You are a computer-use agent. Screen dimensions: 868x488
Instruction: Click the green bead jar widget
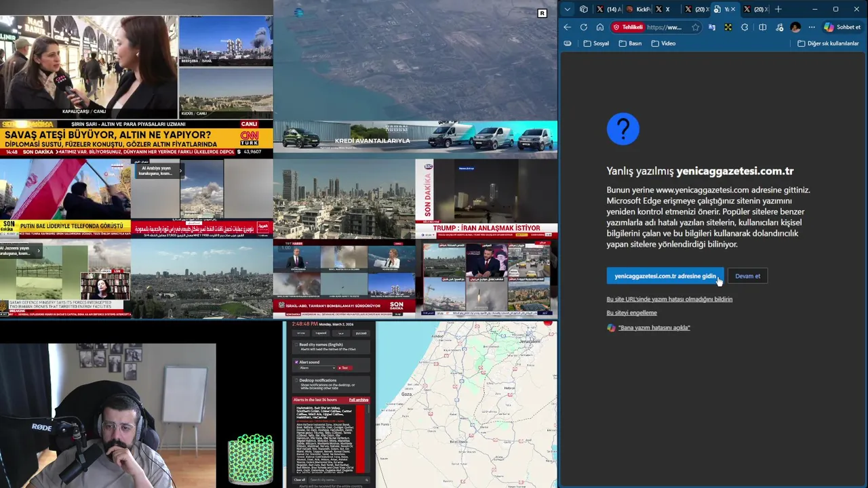251,459
